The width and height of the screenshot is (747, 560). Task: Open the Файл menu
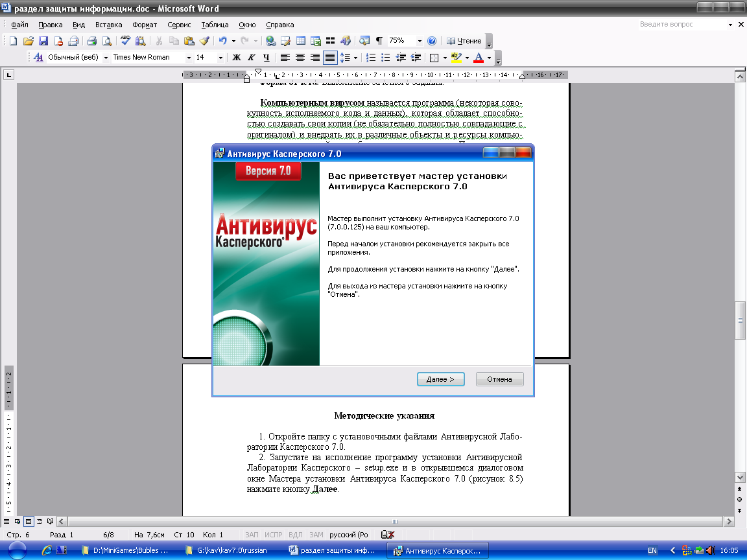tap(19, 25)
